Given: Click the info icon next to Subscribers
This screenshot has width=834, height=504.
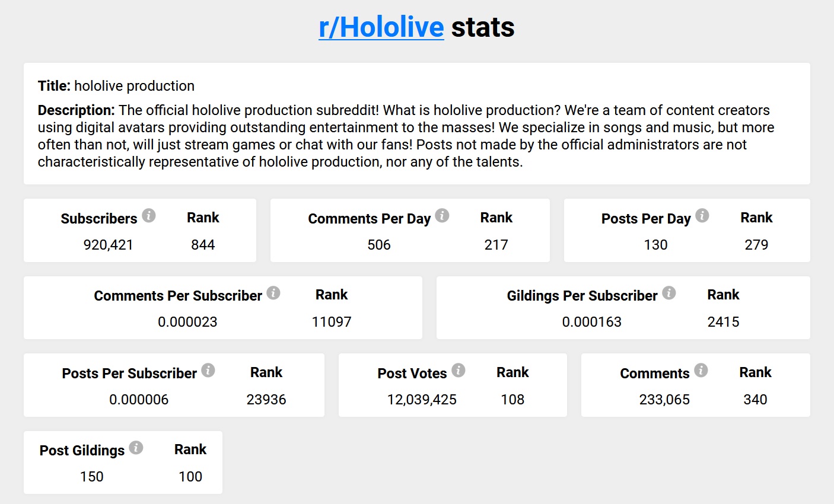Looking at the screenshot, I should [x=149, y=215].
